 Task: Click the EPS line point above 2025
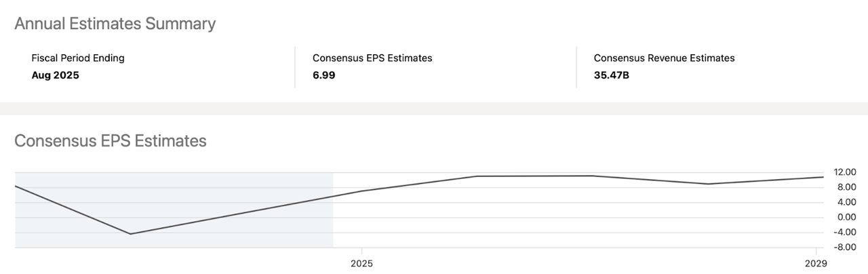tap(361, 191)
